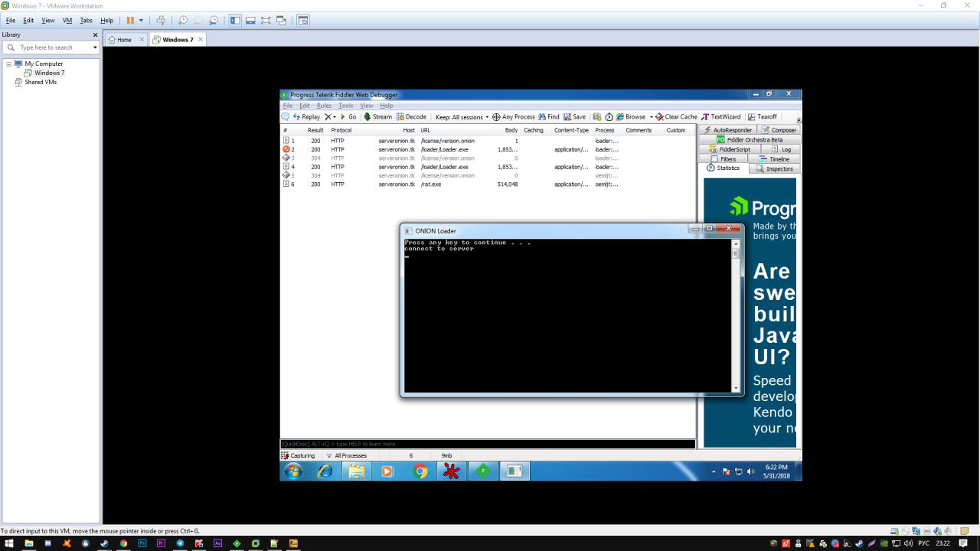Take a VM snapshot

tap(183, 21)
